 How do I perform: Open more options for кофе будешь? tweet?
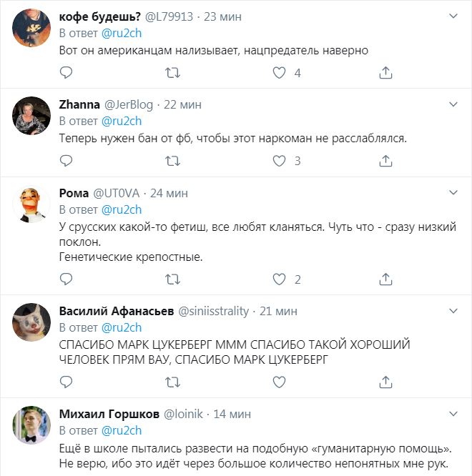pos(451,16)
